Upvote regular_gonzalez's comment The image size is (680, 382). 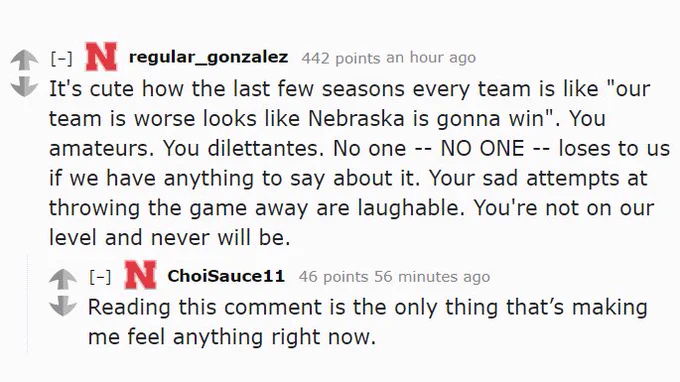click(x=24, y=60)
